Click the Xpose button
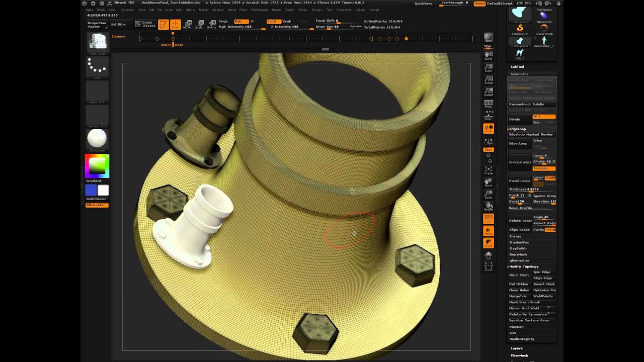This screenshot has height=362, width=644. point(488,267)
